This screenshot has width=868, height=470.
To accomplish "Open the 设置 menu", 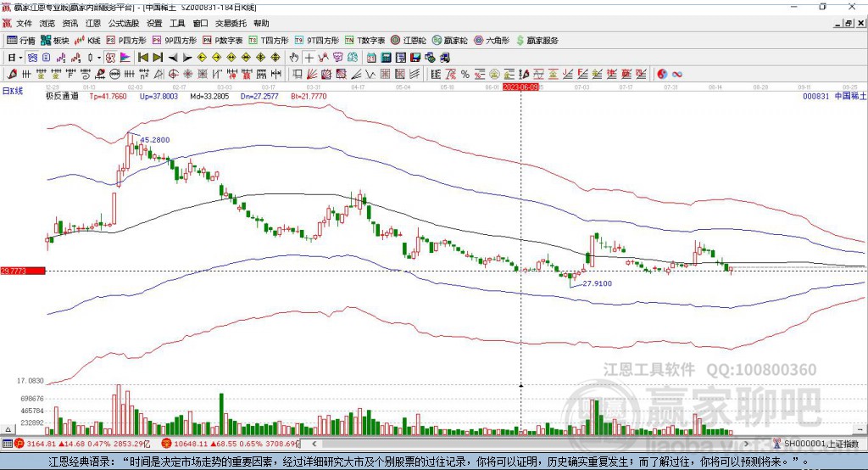I will tap(154, 23).
